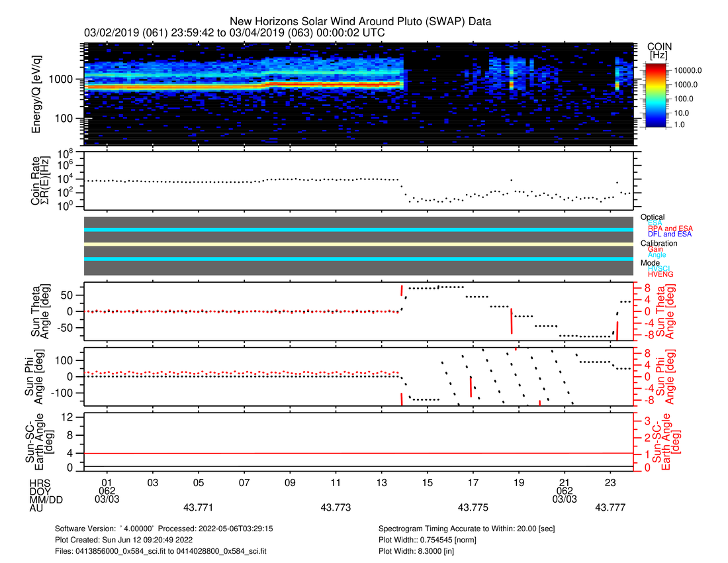Viewport: 728px width, 563px height.
Task: Click the 'Coin Rate' y-axis label
Action: (x=37, y=183)
